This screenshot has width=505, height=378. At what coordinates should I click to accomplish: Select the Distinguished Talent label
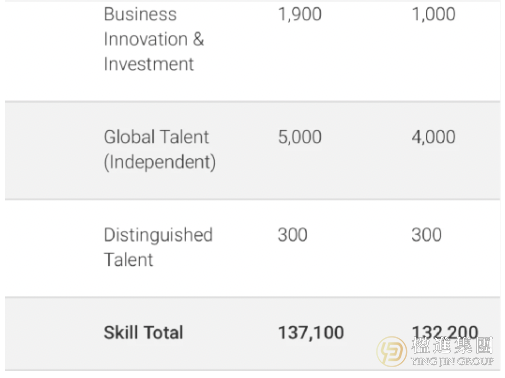(x=158, y=247)
